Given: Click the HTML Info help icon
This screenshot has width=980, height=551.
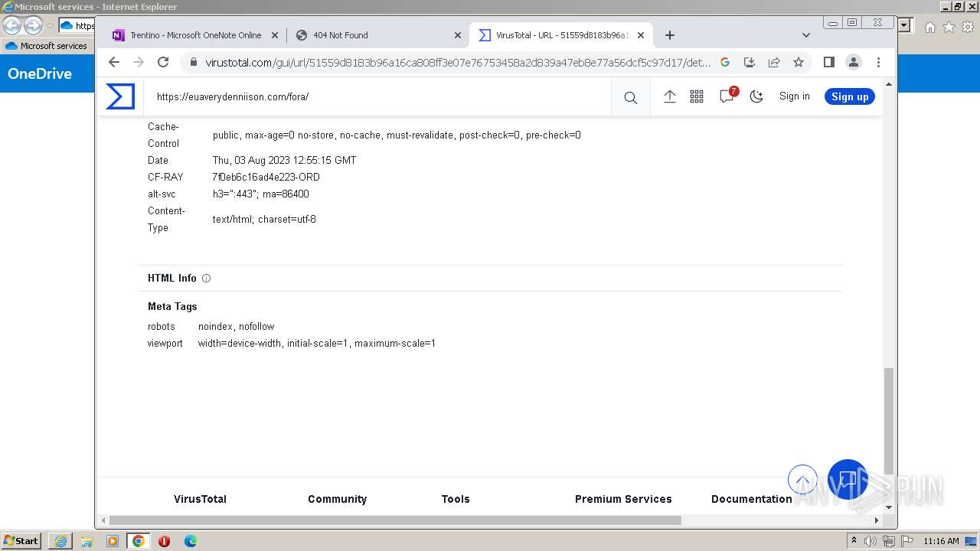Looking at the screenshot, I should (x=206, y=279).
